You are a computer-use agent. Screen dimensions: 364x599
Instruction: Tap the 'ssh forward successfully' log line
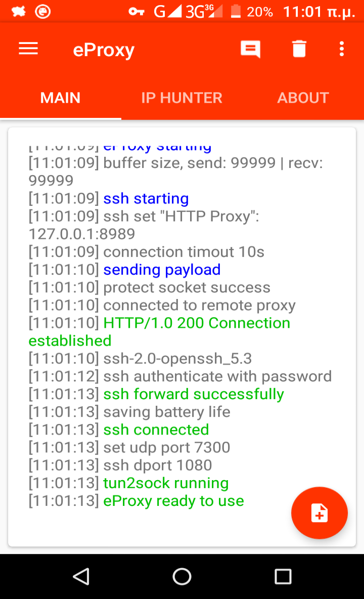coord(156,394)
